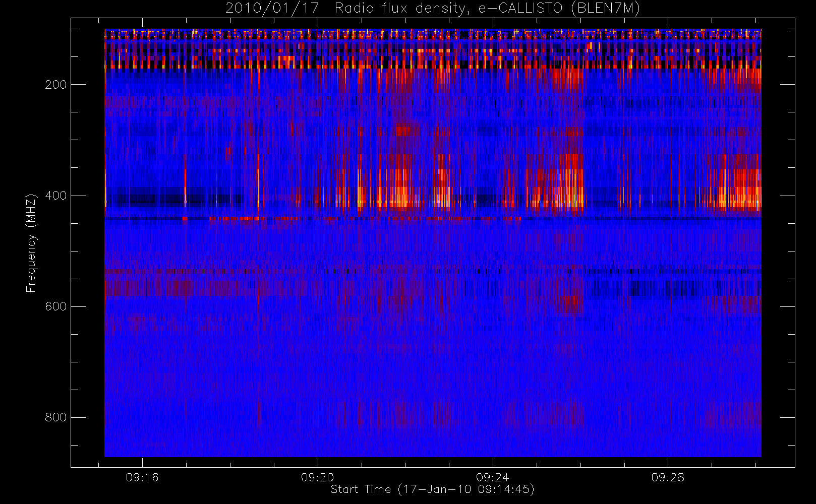
Task: Click the 09:28 time tick label
Action: pos(668,477)
